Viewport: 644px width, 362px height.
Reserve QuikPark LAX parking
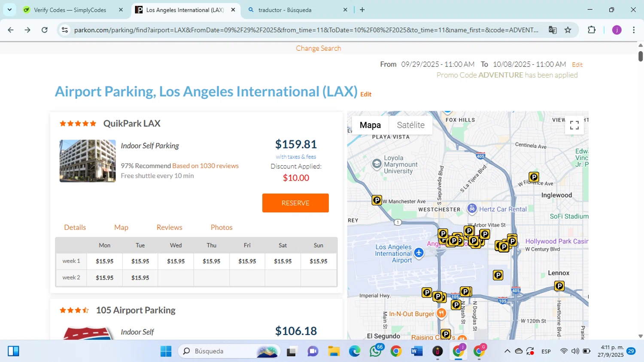click(x=295, y=203)
